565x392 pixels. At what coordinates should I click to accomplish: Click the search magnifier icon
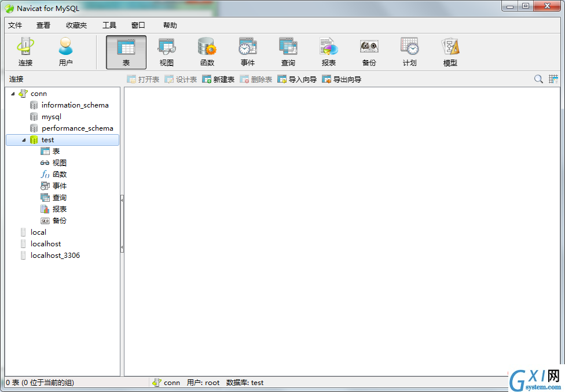click(538, 79)
